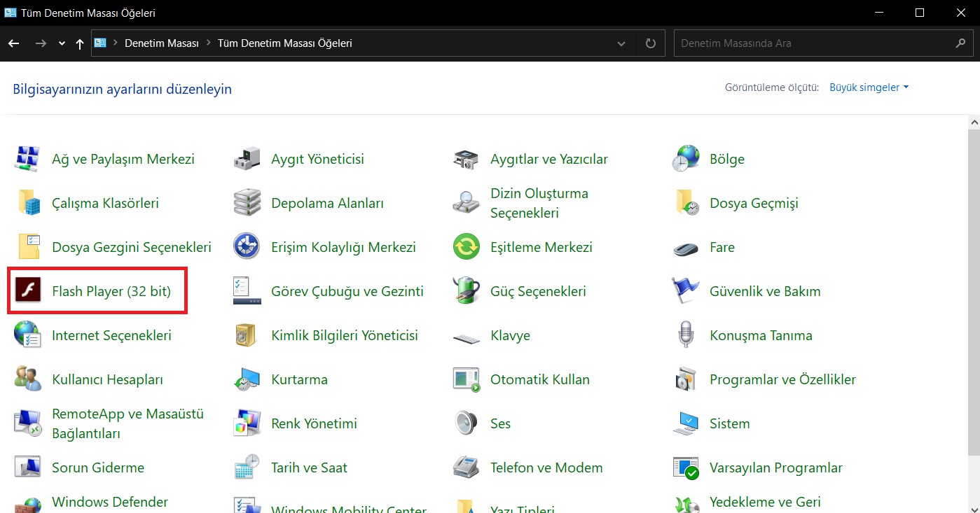Refresh the Control Panel view

pos(651,43)
